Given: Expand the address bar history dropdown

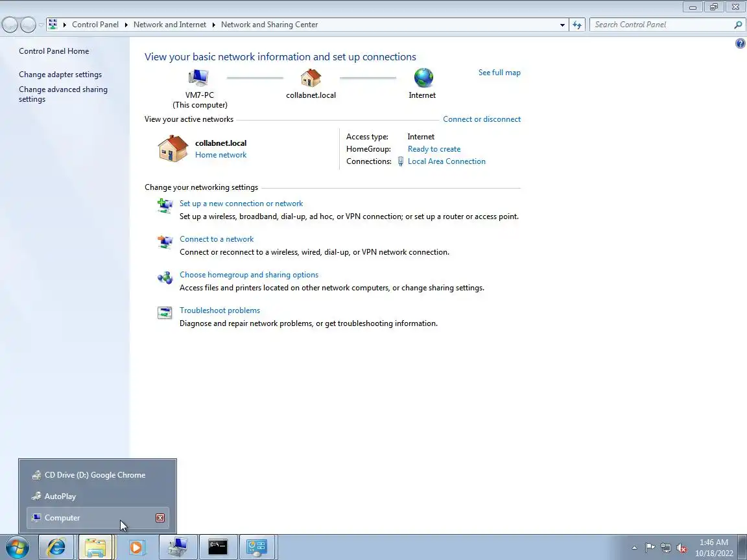Looking at the screenshot, I should tap(562, 25).
